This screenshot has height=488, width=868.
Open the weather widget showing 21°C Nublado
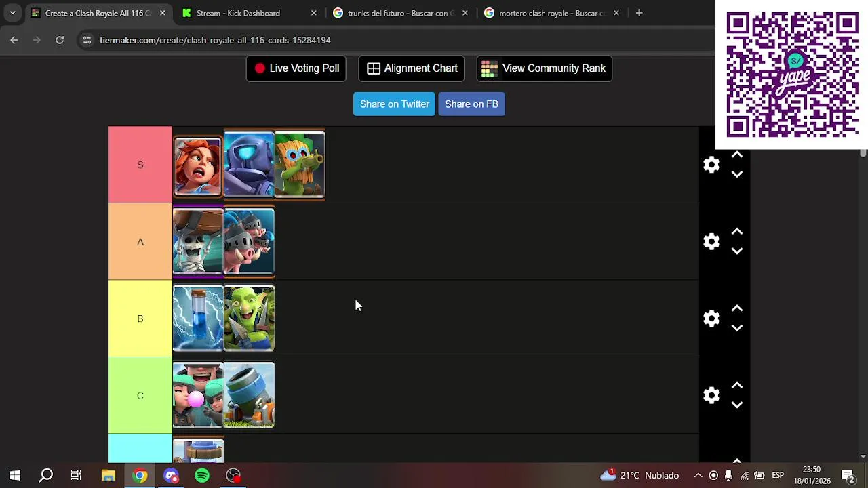(x=639, y=475)
